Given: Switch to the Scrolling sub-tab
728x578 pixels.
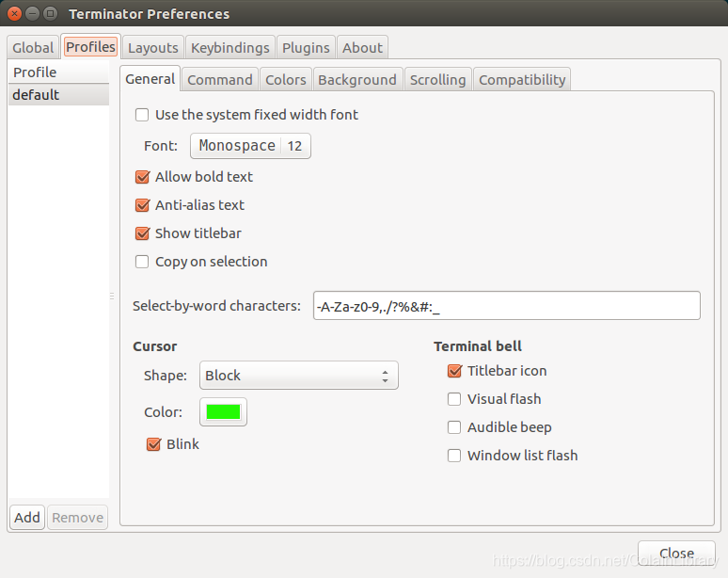Looking at the screenshot, I should click(x=437, y=79).
